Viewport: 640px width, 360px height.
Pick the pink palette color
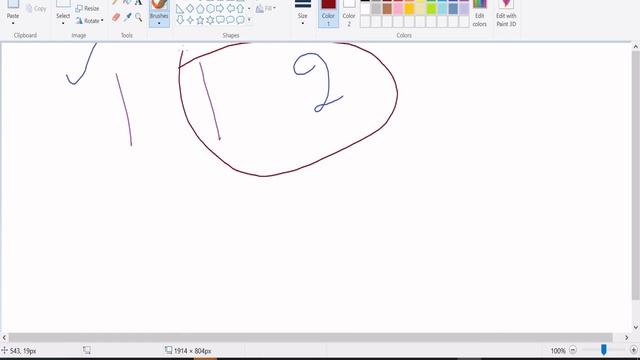[x=398, y=9]
